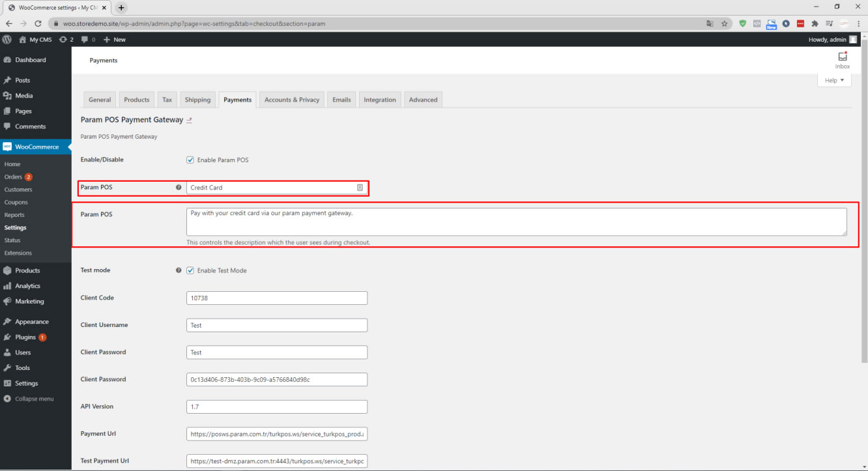Toggle Enable Test Mode checkbox
This screenshot has width=868, height=471.
(x=190, y=270)
